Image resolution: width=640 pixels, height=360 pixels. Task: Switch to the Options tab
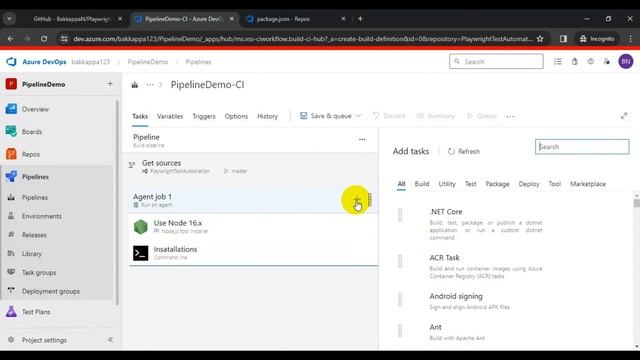pos(236,116)
